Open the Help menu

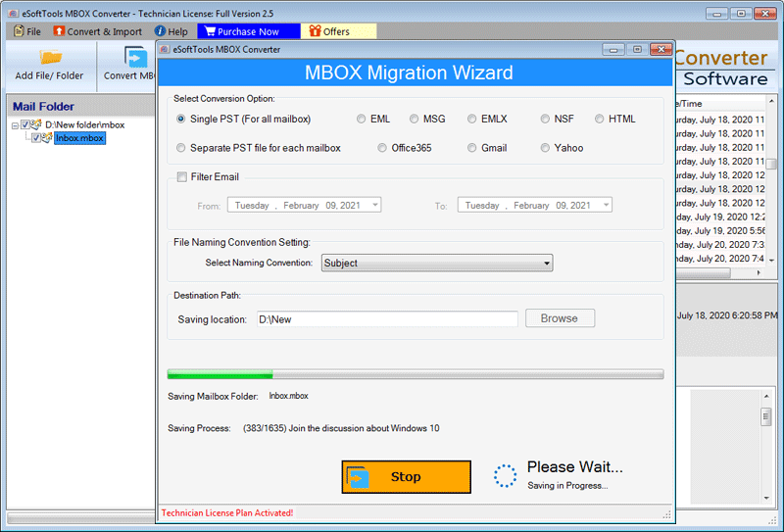(171, 31)
